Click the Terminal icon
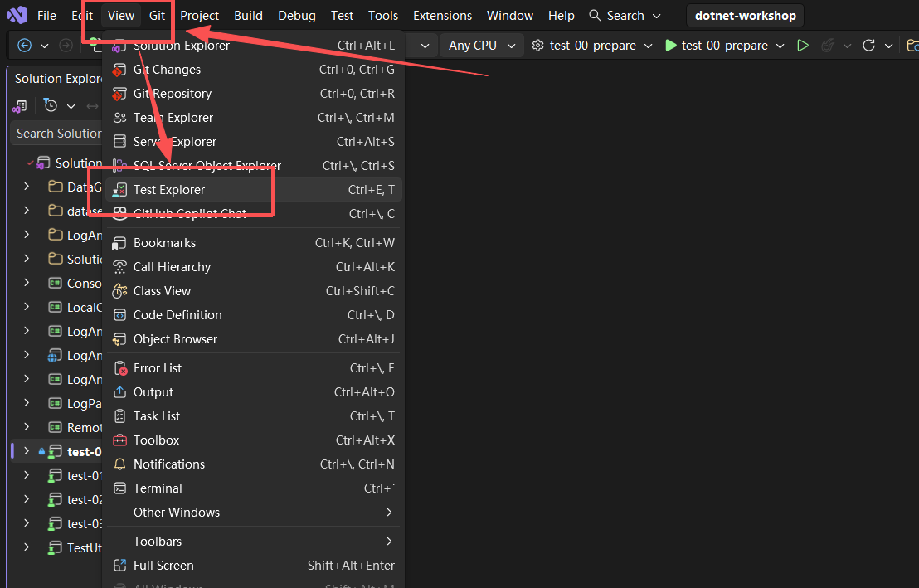The height and width of the screenshot is (588, 919). pyautogui.click(x=119, y=488)
